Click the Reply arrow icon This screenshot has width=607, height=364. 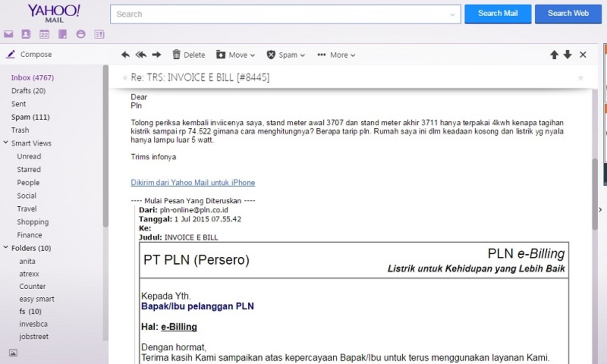point(125,55)
